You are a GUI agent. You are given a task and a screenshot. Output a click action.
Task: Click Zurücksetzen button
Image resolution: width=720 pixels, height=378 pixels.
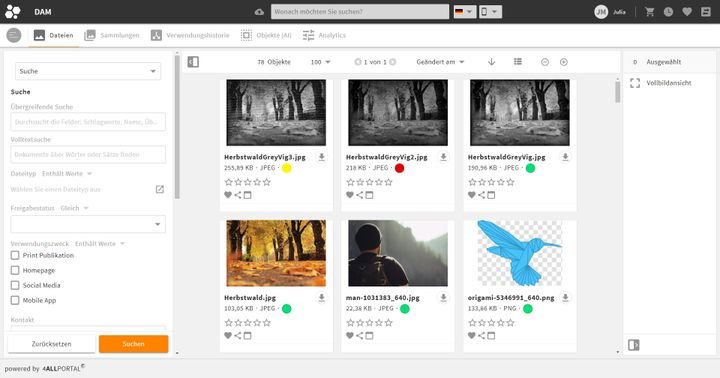[51, 344]
